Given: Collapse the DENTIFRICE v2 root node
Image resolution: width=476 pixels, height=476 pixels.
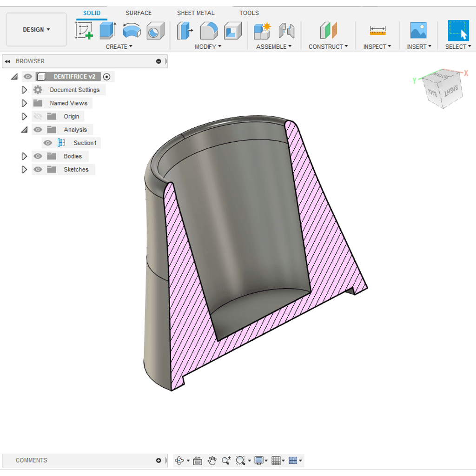Looking at the screenshot, I should click(14, 77).
